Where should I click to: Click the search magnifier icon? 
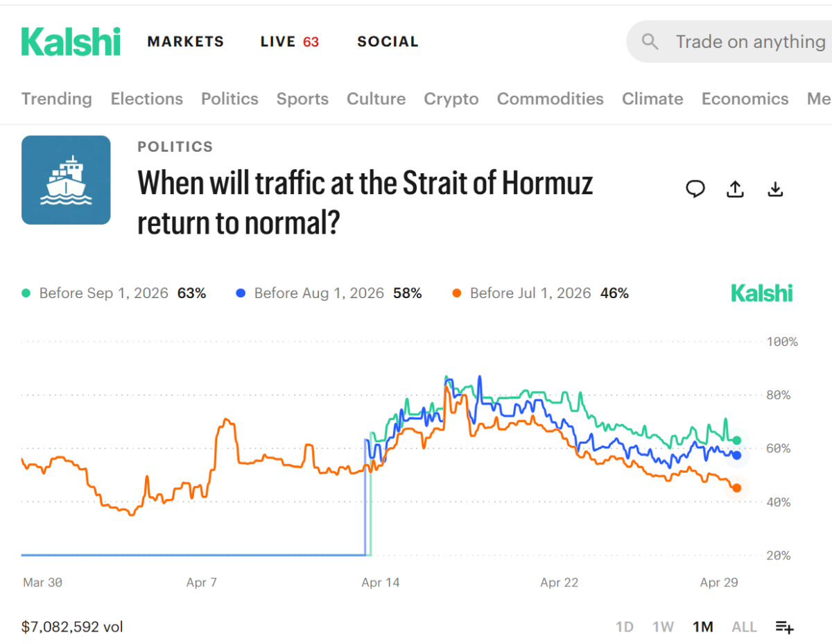650,42
